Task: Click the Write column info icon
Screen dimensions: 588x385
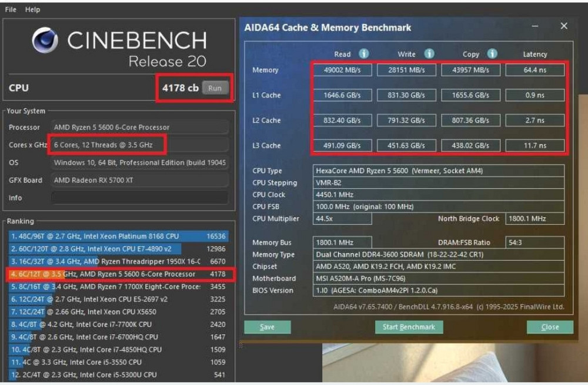Action: 429,54
